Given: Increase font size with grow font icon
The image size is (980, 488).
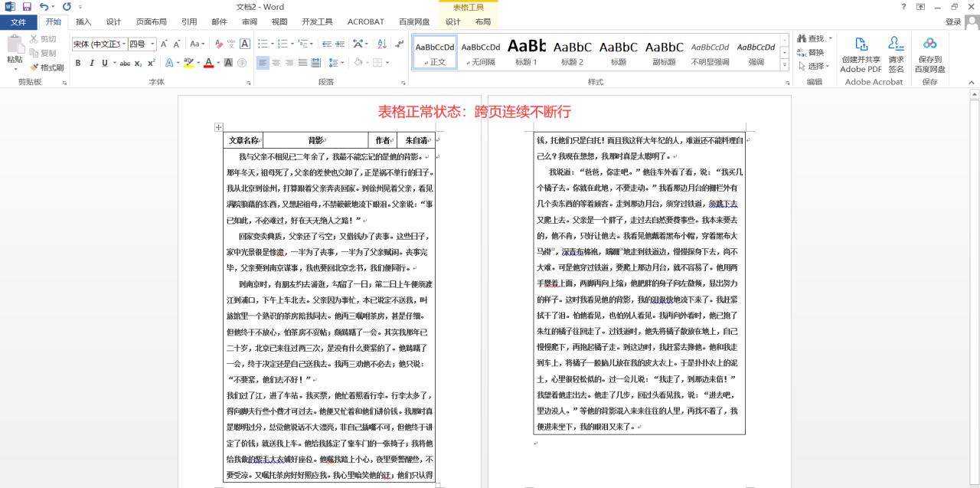Looking at the screenshot, I should coord(163,44).
